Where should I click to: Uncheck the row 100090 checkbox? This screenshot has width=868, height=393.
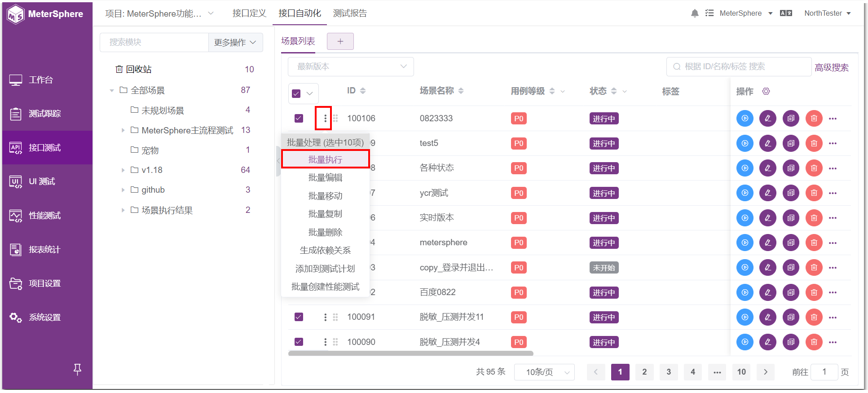[x=299, y=341]
